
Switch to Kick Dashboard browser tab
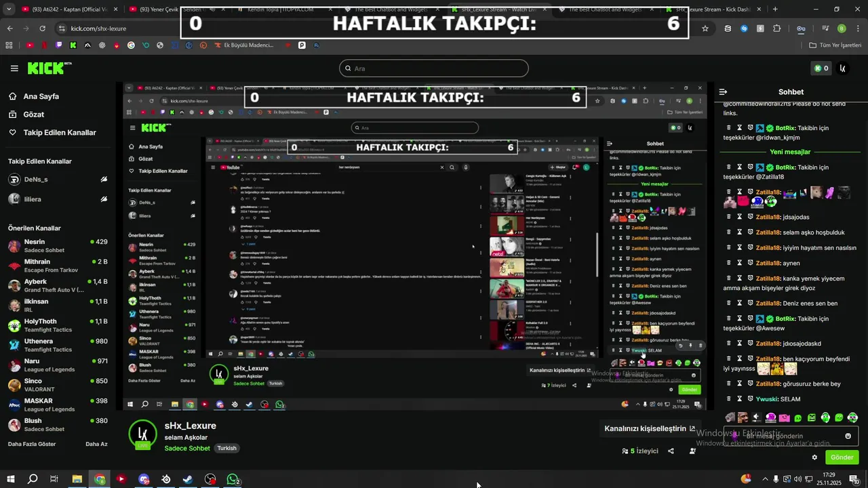pyautogui.click(x=715, y=9)
